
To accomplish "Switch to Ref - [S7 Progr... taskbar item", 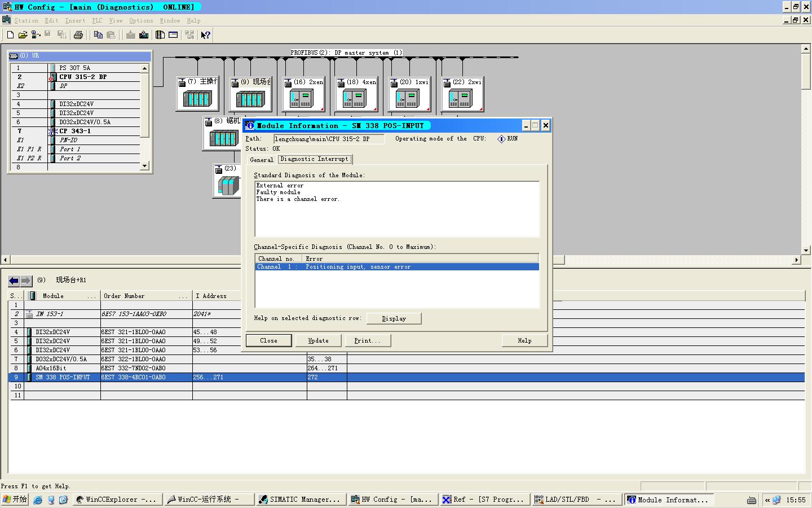I will pos(485,500).
